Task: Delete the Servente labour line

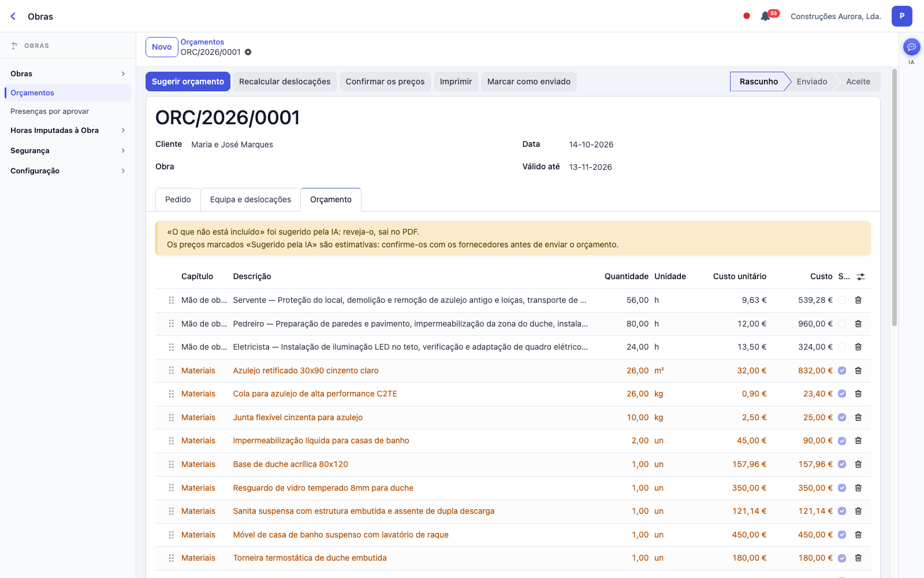Action: pos(858,300)
